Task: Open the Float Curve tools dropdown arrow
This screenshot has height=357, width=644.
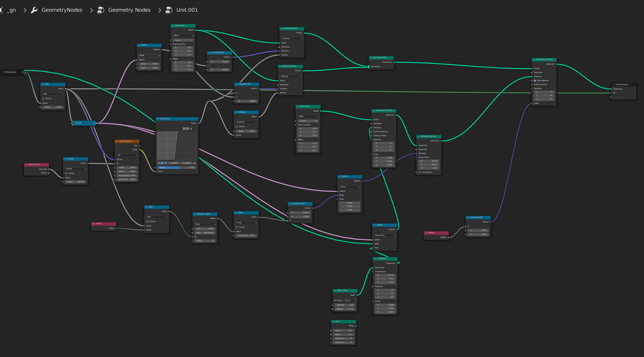Action: point(195,129)
